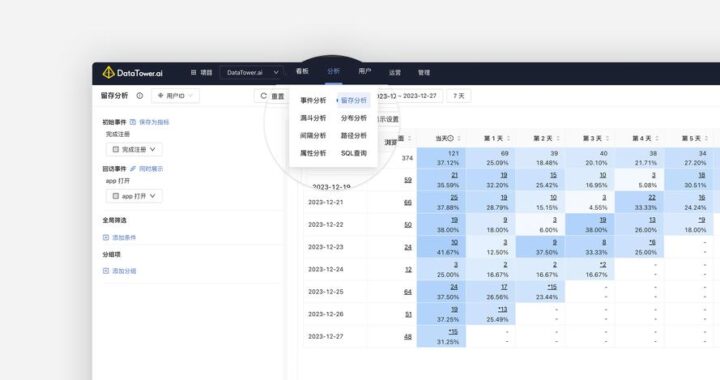Viewport: 720px width, 380px height.
Task: Switch to the 用户 tab
Action: point(365,72)
